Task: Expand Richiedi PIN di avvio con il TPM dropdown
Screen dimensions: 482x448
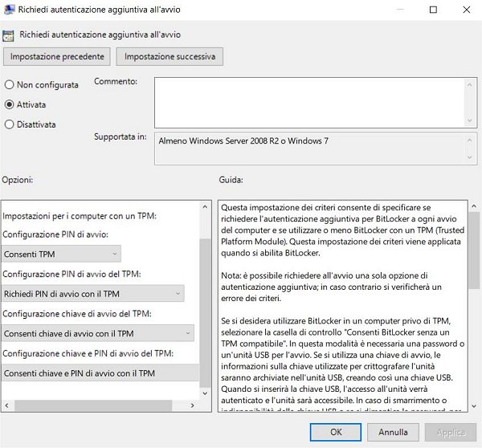Action: (x=92, y=294)
